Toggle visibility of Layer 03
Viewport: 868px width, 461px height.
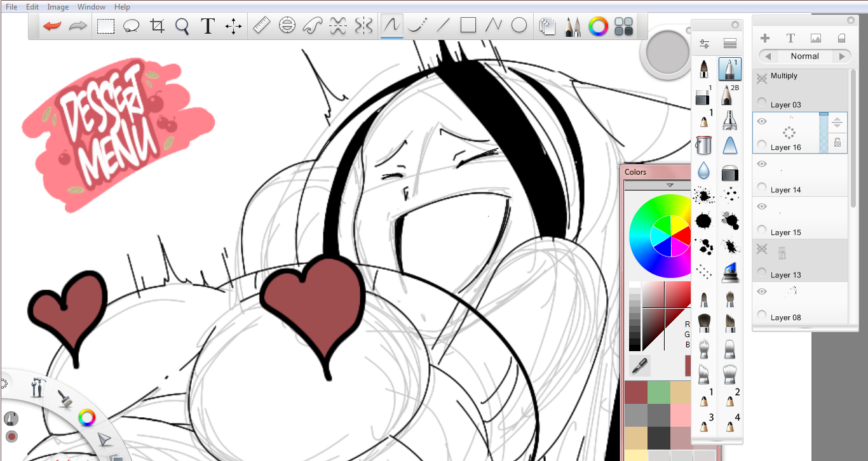tap(762, 79)
